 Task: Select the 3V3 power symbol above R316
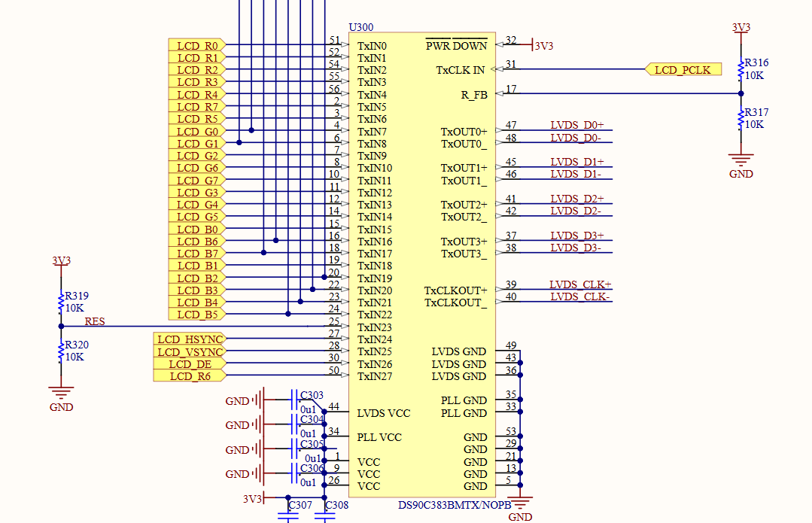[741, 28]
